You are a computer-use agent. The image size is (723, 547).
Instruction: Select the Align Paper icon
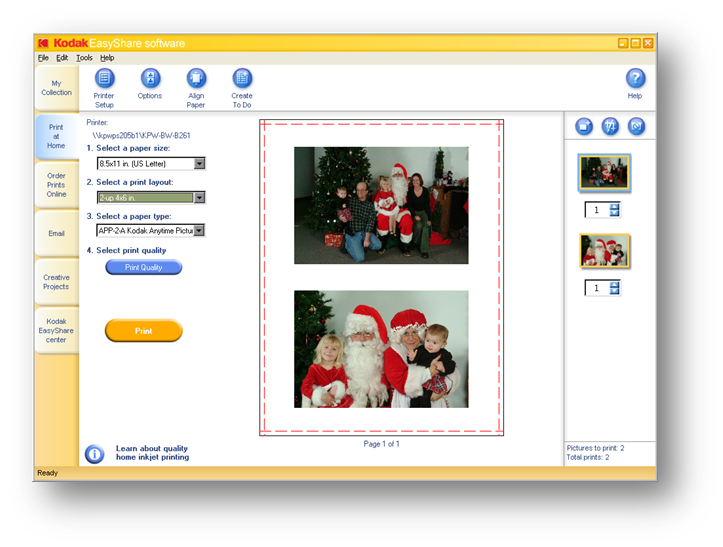(196, 79)
